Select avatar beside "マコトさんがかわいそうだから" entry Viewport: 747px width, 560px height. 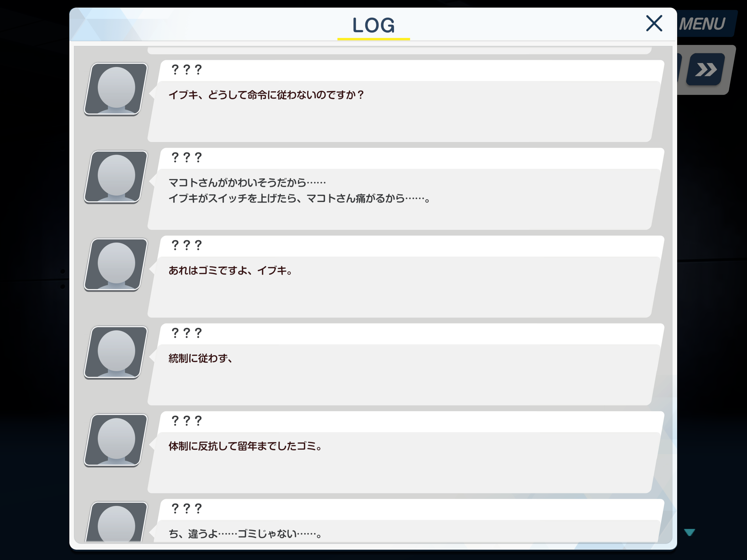click(116, 177)
